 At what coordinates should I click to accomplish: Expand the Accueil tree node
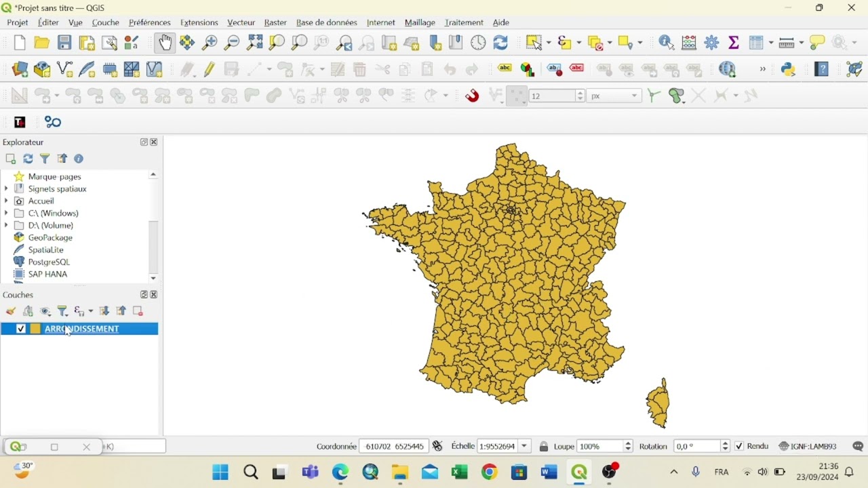pyautogui.click(x=7, y=202)
